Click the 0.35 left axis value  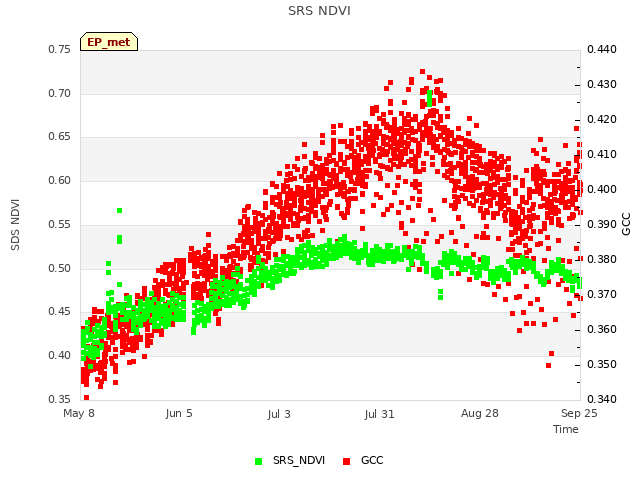click(x=60, y=399)
